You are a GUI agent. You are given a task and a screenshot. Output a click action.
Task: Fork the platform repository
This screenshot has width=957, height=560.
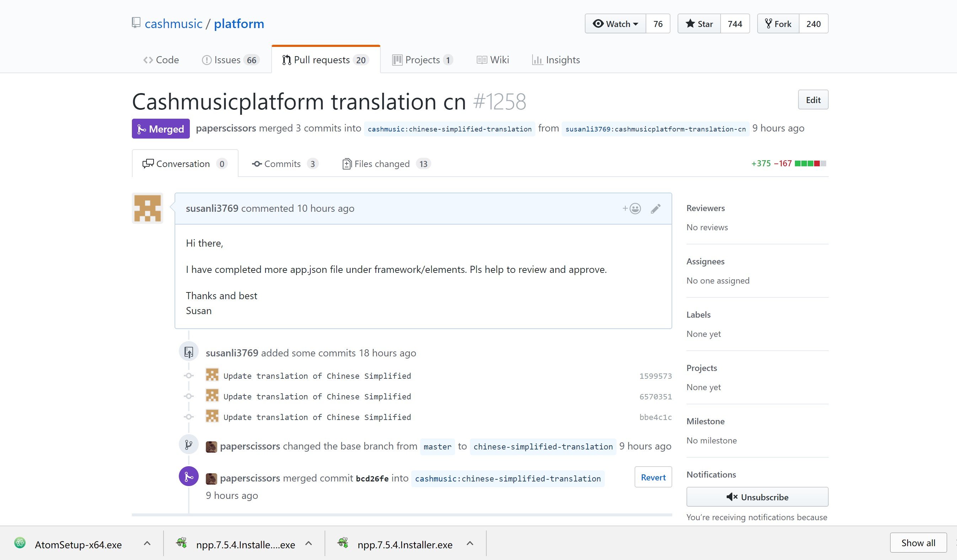pos(778,23)
